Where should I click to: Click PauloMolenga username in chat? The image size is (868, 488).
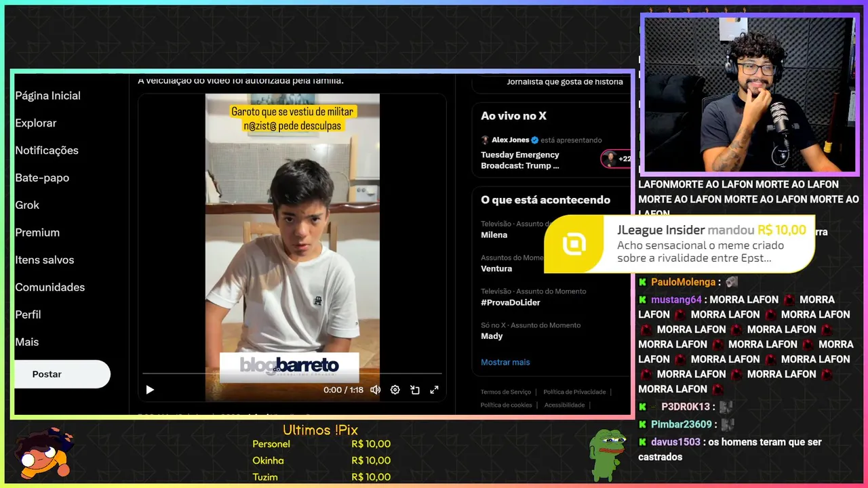tap(683, 282)
